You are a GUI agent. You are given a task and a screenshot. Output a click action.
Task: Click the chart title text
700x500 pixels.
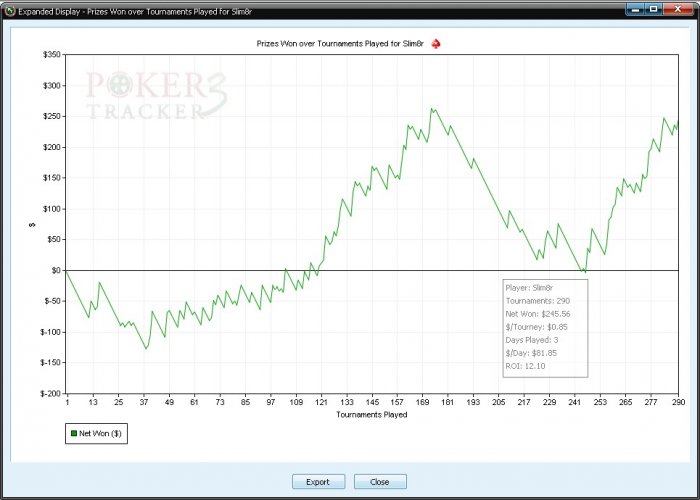click(340, 44)
